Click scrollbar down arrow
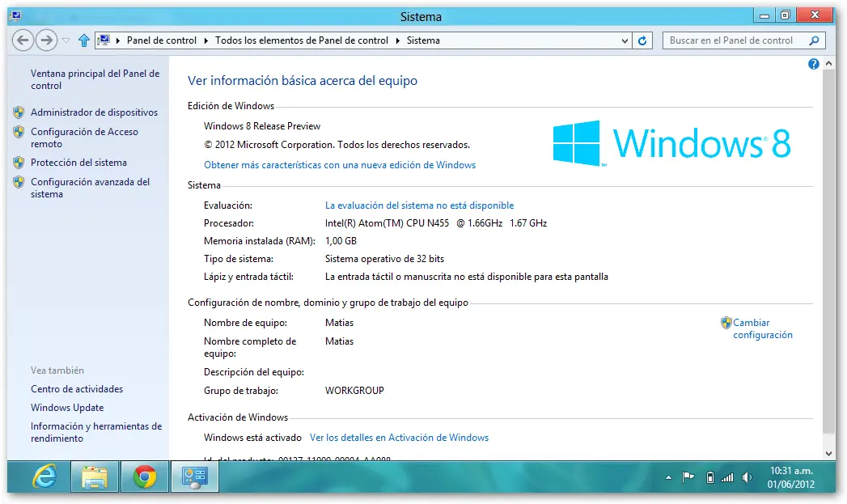This screenshot has height=504, width=847. click(828, 454)
